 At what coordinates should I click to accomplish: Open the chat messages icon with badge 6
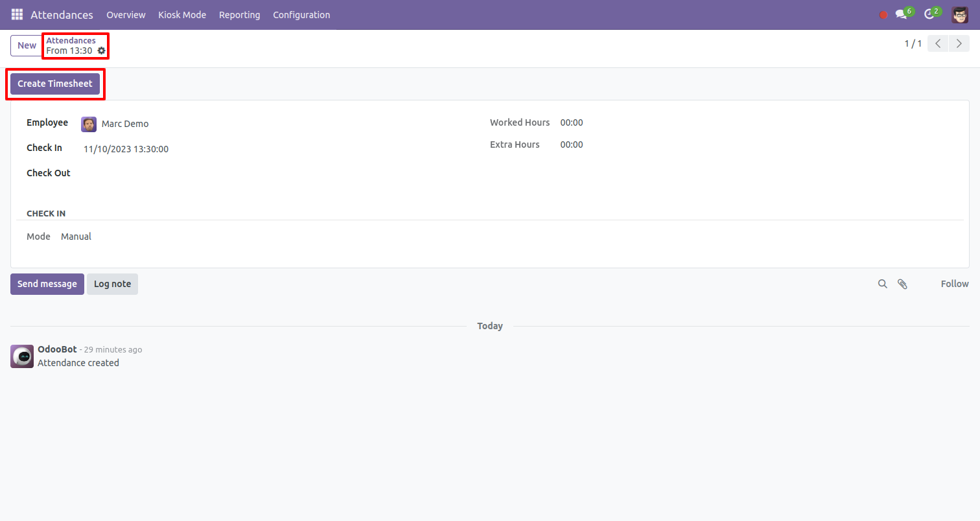904,14
